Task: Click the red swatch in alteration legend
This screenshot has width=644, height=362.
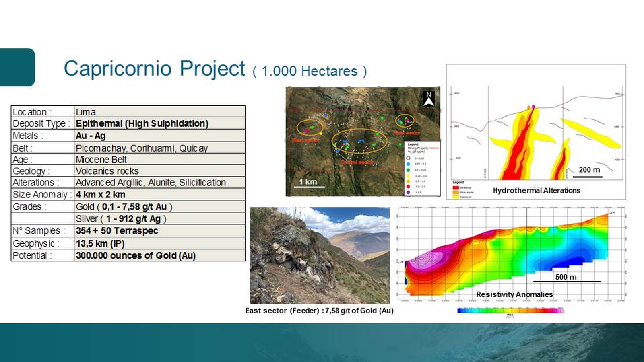Action: pos(456,188)
